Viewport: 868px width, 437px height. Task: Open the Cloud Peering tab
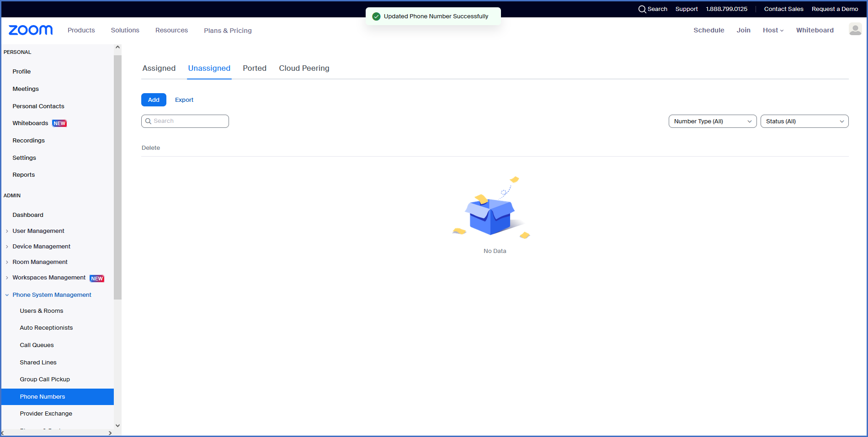coord(304,68)
